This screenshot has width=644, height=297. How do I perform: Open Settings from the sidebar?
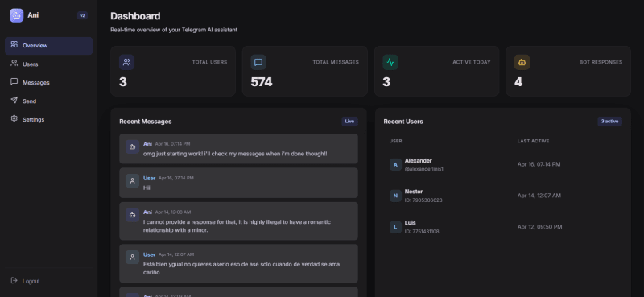49,120
